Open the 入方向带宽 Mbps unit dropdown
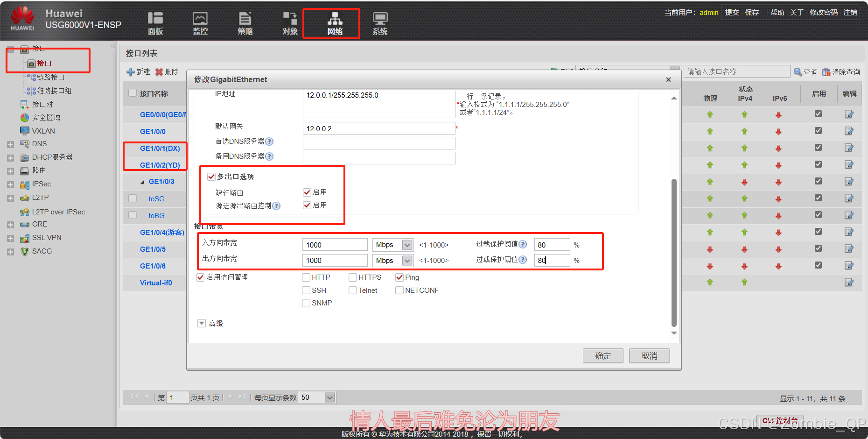 [407, 245]
